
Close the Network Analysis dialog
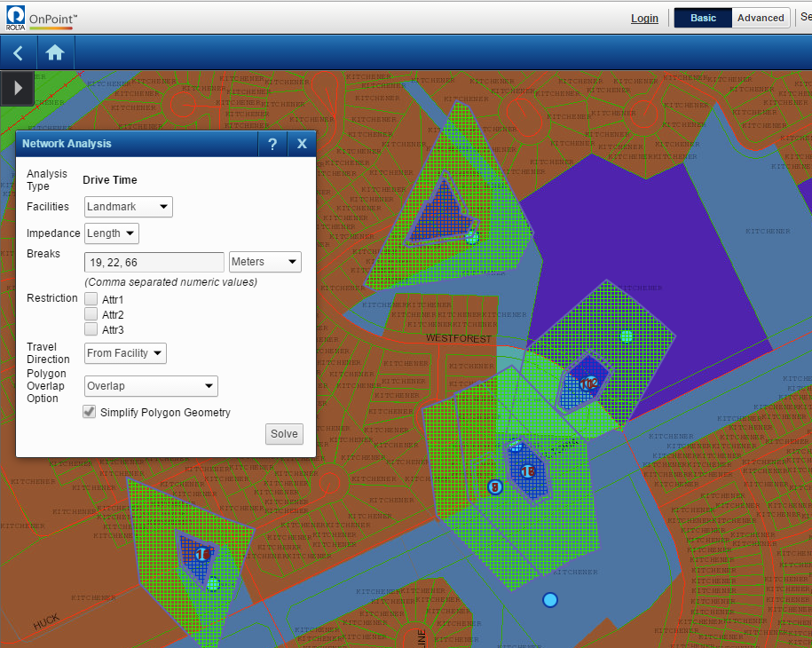coord(302,145)
